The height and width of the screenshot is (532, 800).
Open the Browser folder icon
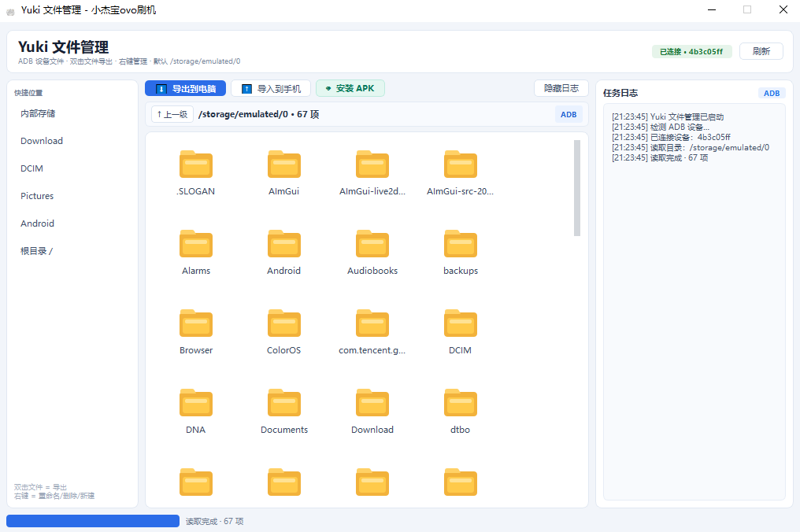[x=196, y=323]
